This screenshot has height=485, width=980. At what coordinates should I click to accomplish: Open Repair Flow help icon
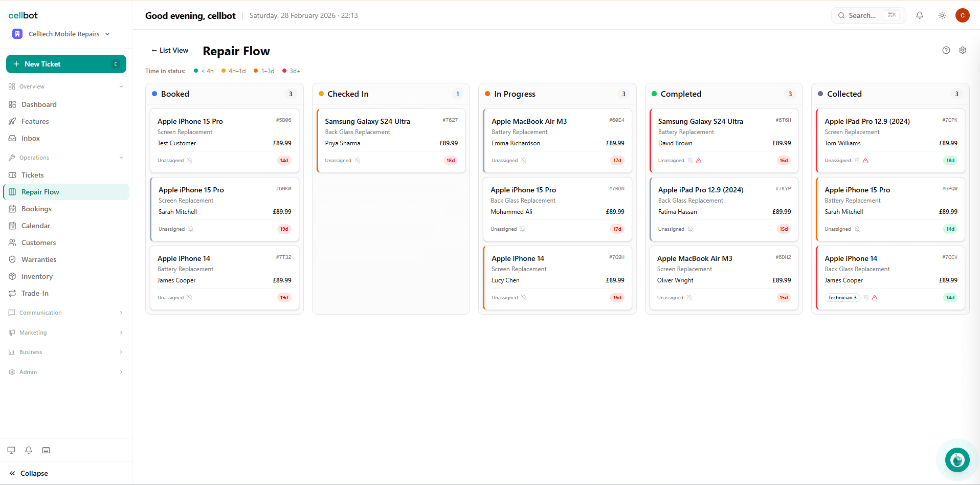[946, 50]
